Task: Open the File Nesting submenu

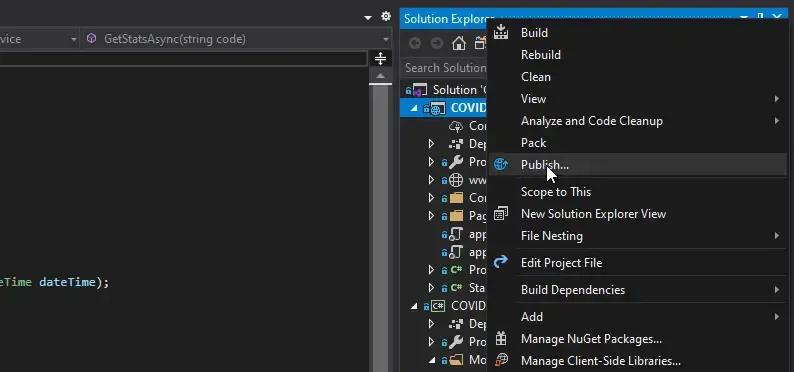Action: 638,236
